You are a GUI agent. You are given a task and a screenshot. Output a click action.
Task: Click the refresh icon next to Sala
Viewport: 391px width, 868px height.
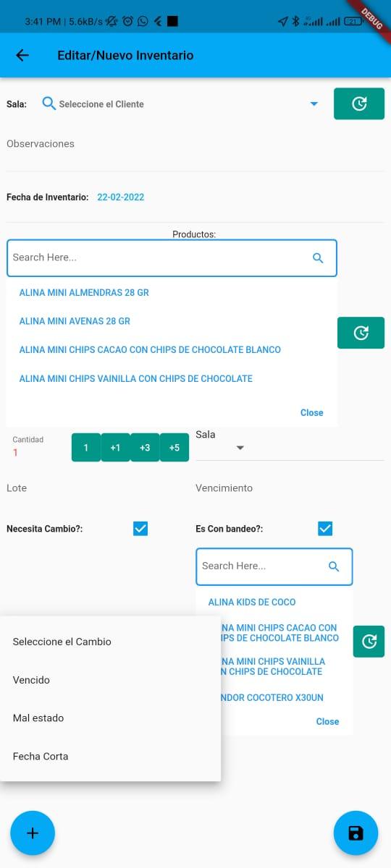pyautogui.click(x=359, y=104)
